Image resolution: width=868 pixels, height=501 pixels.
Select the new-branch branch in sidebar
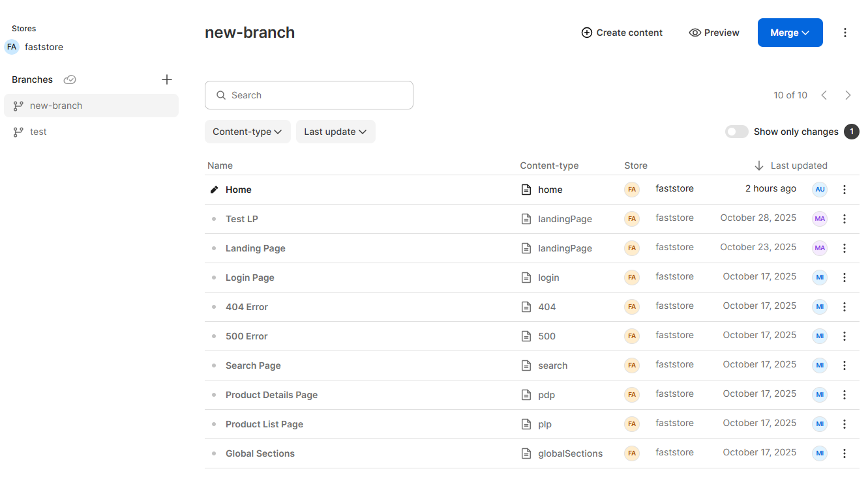point(91,106)
